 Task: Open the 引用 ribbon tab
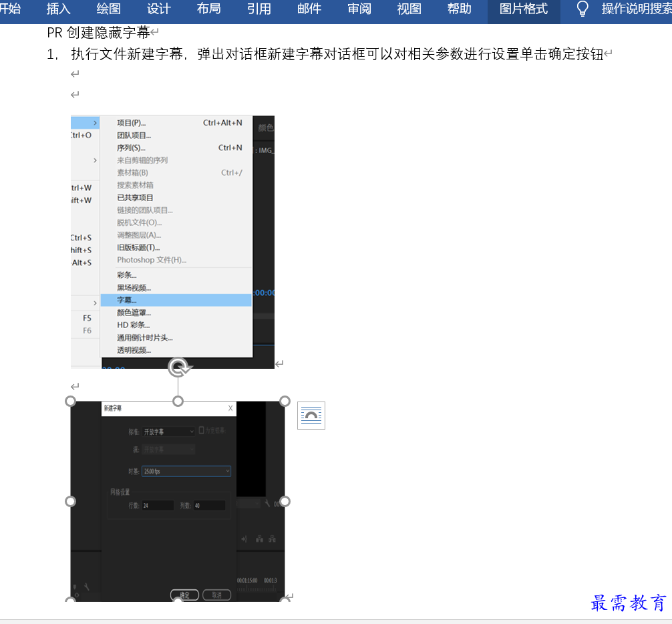[259, 9]
